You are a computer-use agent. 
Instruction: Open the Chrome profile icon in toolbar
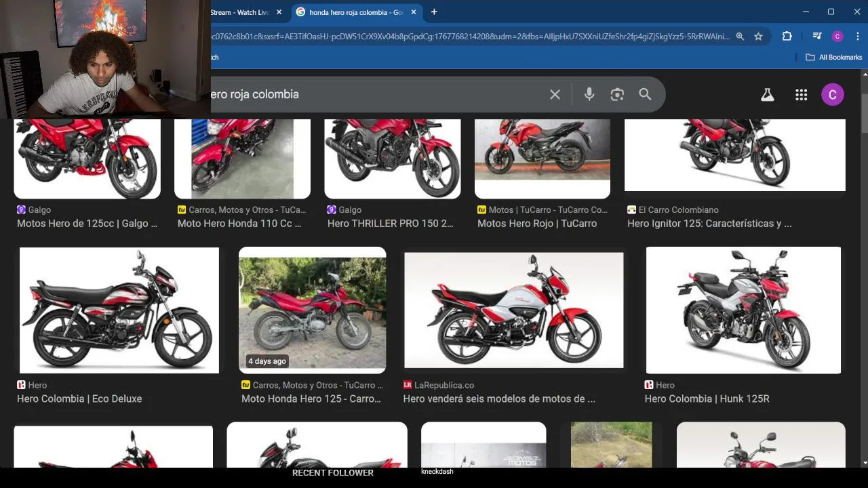(x=837, y=37)
